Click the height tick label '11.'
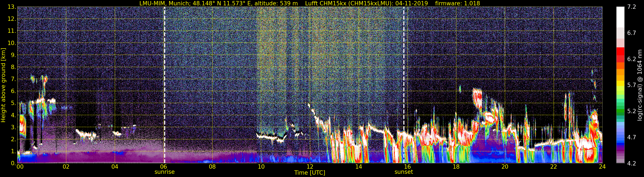This screenshot has height=177, width=644. click(12, 31)
